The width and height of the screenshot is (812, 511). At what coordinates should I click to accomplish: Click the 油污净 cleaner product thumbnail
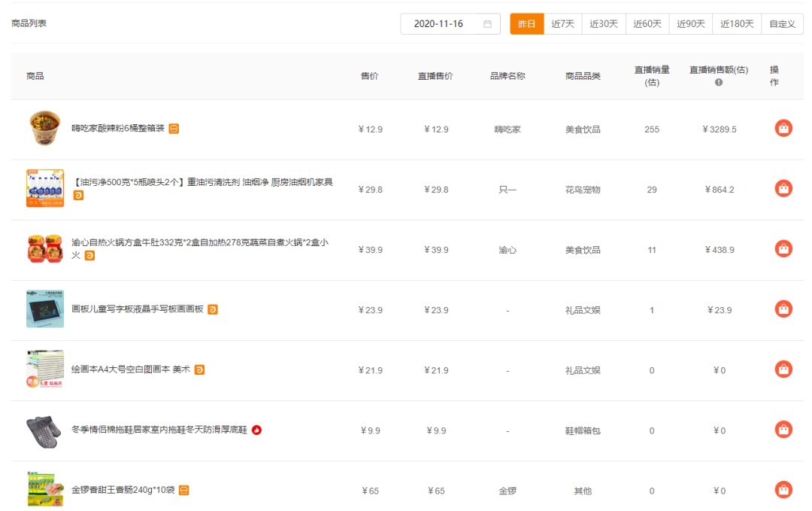click(44, 189)
